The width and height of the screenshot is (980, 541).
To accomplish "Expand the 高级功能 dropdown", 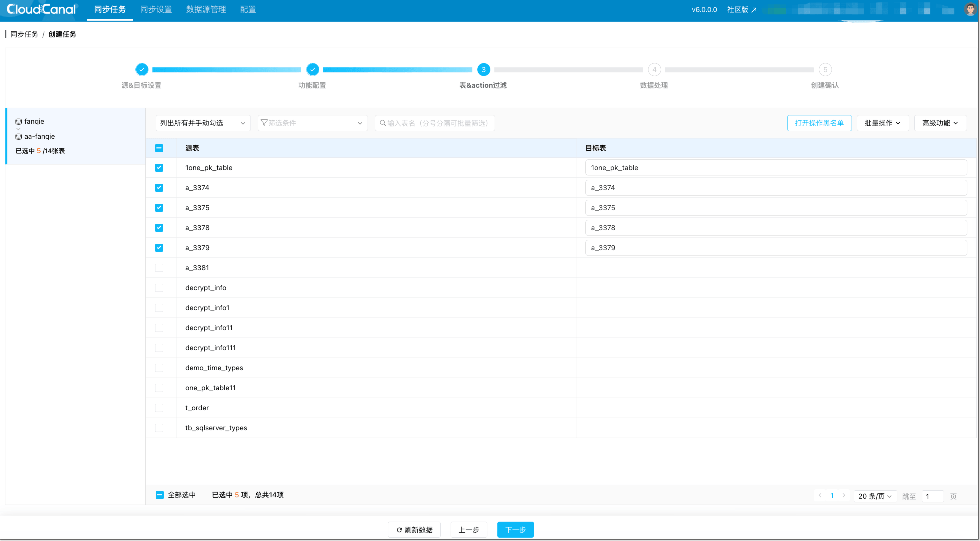I will tap(940, 123).
